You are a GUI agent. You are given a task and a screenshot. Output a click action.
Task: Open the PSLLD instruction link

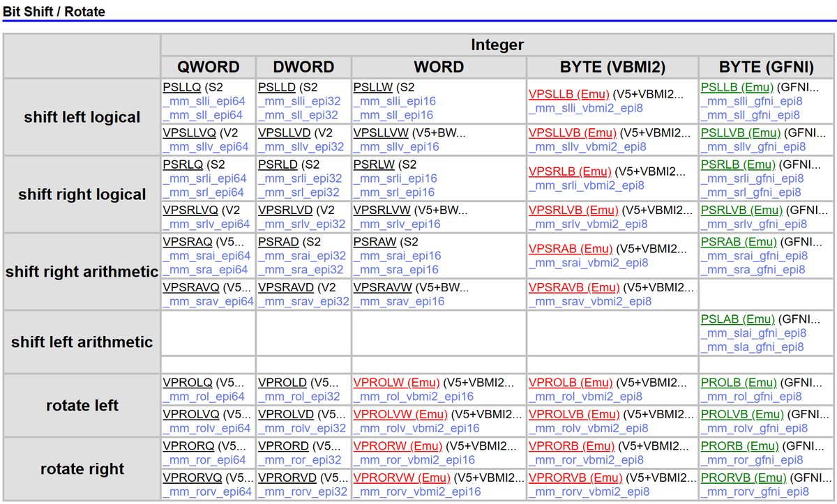(x=277, y=88)
